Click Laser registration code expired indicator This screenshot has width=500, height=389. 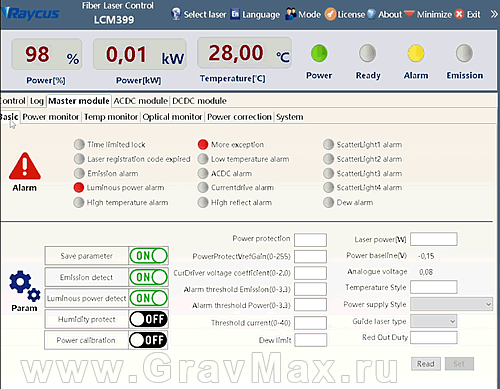pos(79,159)
